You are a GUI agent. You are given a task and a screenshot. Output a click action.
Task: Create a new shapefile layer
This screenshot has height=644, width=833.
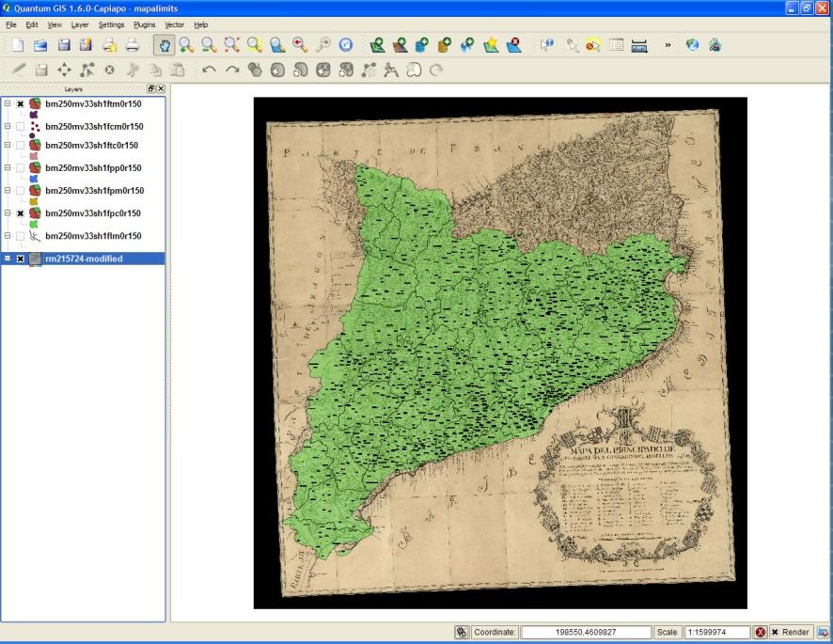pyautogui.click(x=491, y=45)
